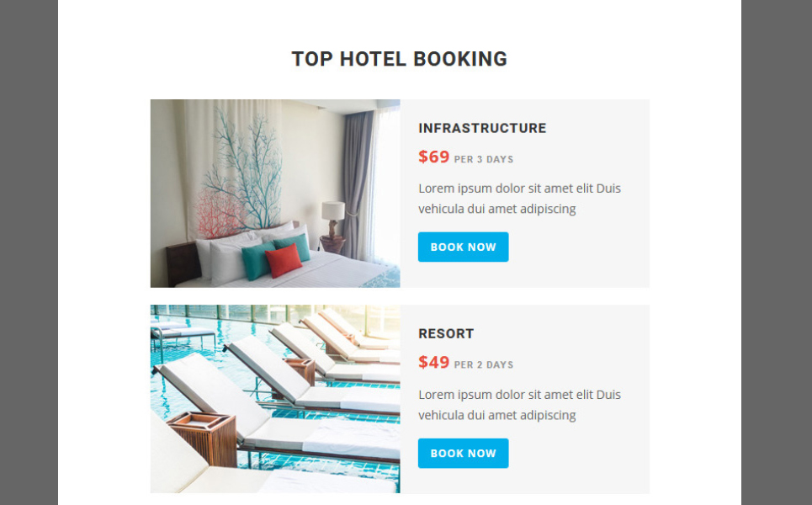
Task: Click the PER 2 DAYS text
Action: pyautogui.click(x=484, y=365)
